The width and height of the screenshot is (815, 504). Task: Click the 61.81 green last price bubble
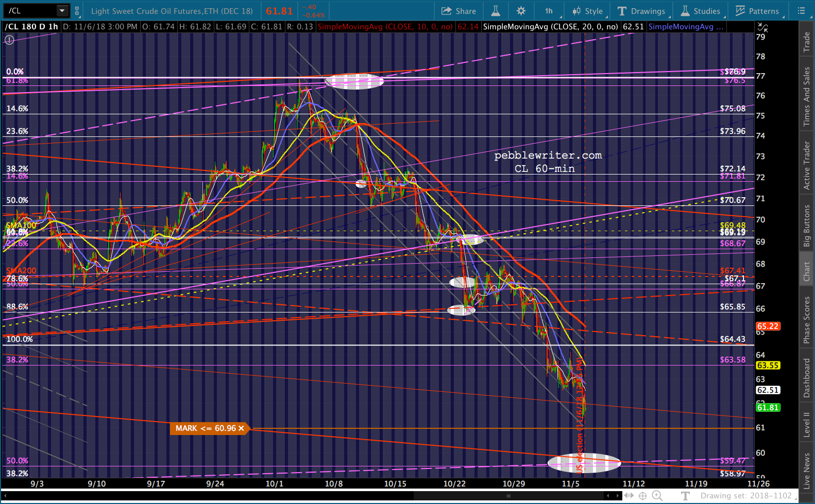click(x=768, y=408)
